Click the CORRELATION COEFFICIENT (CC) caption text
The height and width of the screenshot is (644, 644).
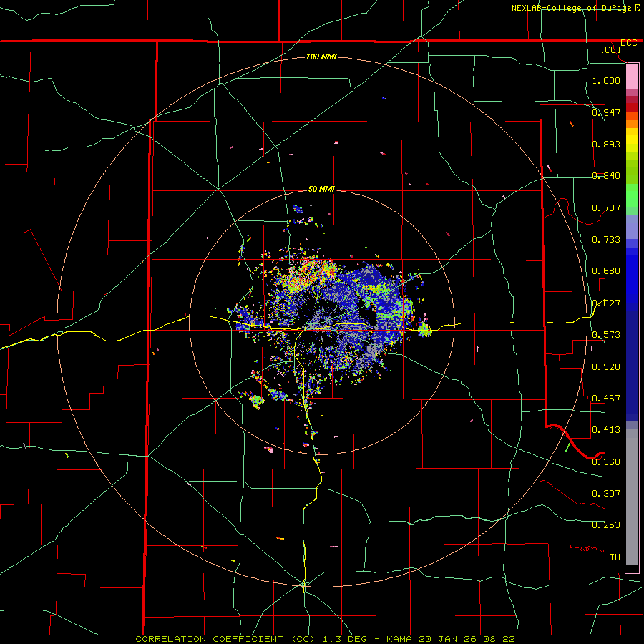[x=225, y=639]
